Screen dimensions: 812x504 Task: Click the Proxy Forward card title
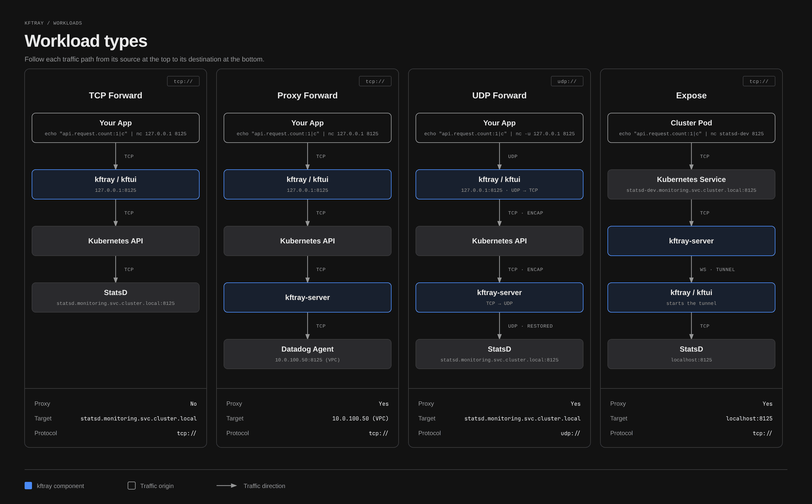tap(307, 95)
